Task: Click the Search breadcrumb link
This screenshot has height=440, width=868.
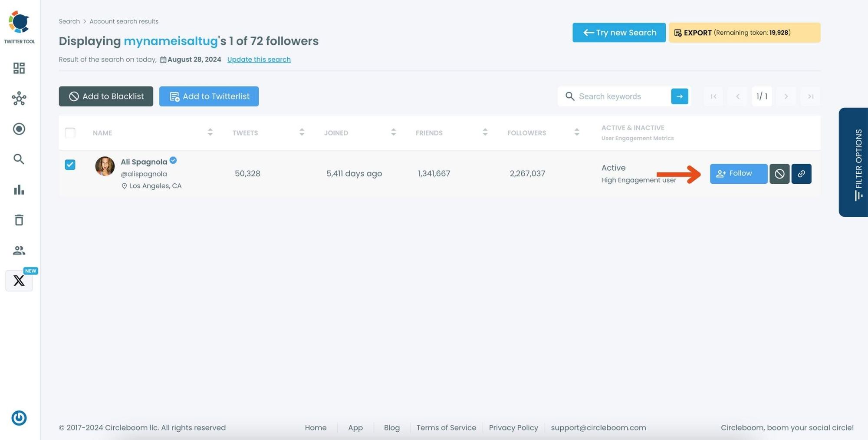Action: pyautogui.click(x=69, y=21)
